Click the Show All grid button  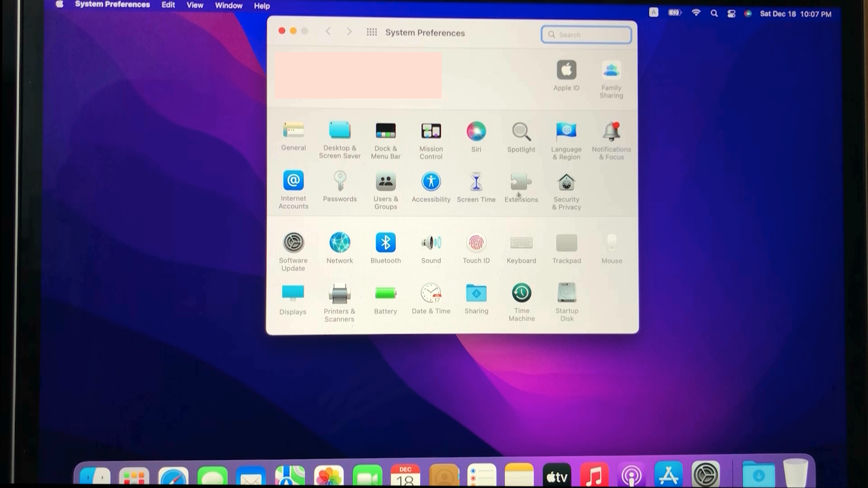click(x=372, y=32)
